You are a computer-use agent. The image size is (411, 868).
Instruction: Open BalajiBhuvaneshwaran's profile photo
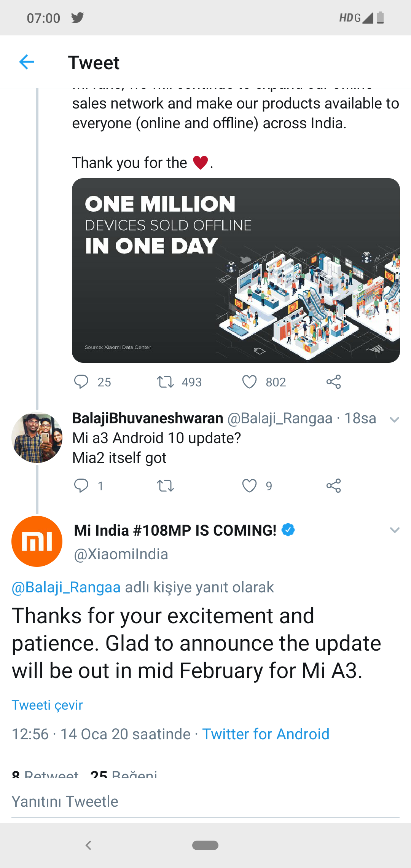37,438
